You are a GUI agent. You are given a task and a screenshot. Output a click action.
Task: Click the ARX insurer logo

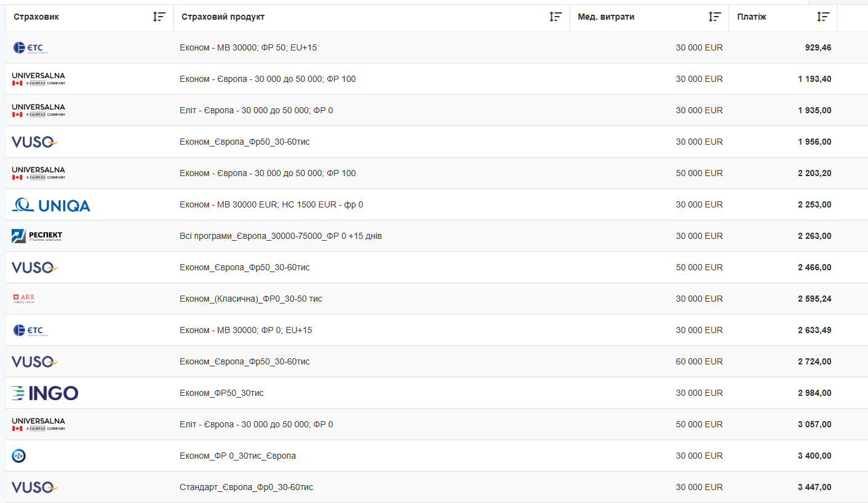[24, 299]
